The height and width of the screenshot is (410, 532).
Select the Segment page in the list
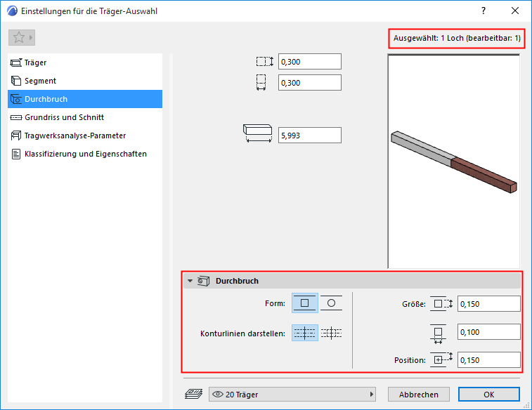pos(85,81)
